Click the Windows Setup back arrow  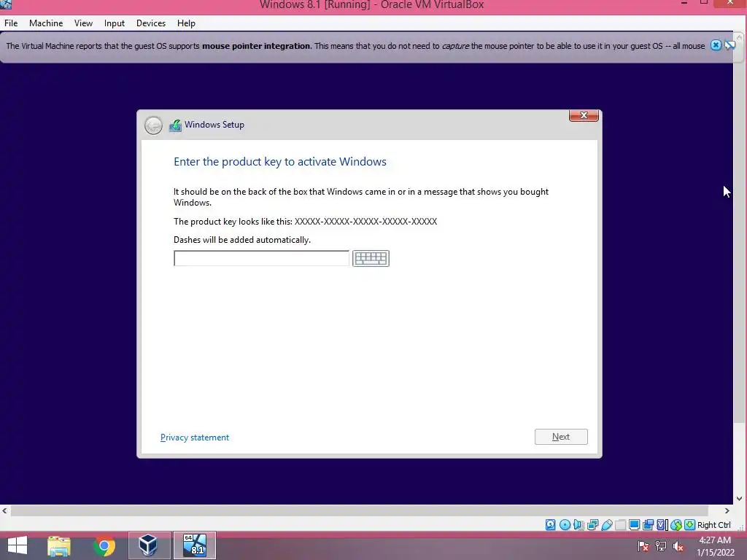point(153,125)
